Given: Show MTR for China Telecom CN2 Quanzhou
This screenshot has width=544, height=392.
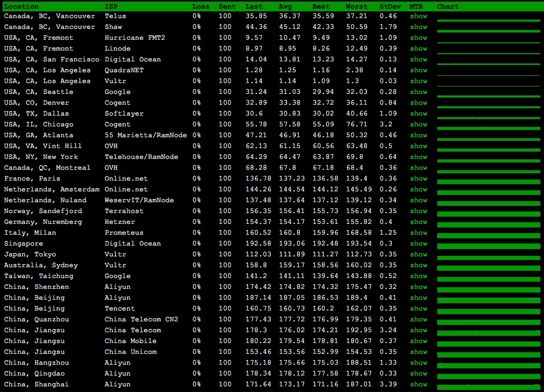Looking at the screenshot, I should 418,319.
